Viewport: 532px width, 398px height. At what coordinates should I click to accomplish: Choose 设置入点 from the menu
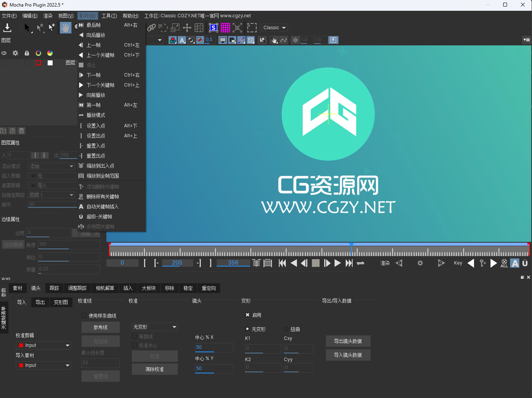[111, 126]
